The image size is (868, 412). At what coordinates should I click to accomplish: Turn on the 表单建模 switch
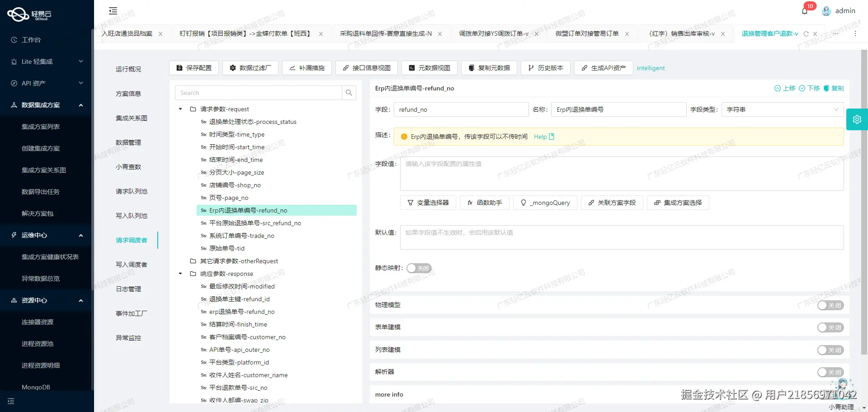click(x=830, y=327)
